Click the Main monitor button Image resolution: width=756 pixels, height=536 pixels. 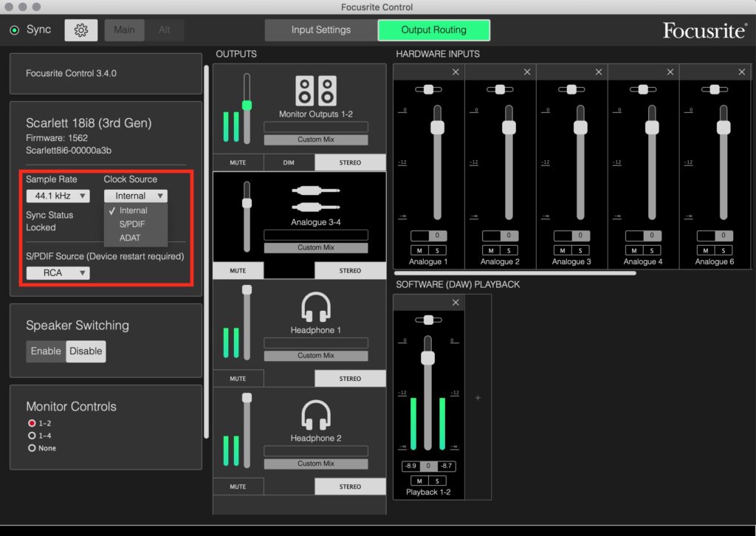click(124, 30)
